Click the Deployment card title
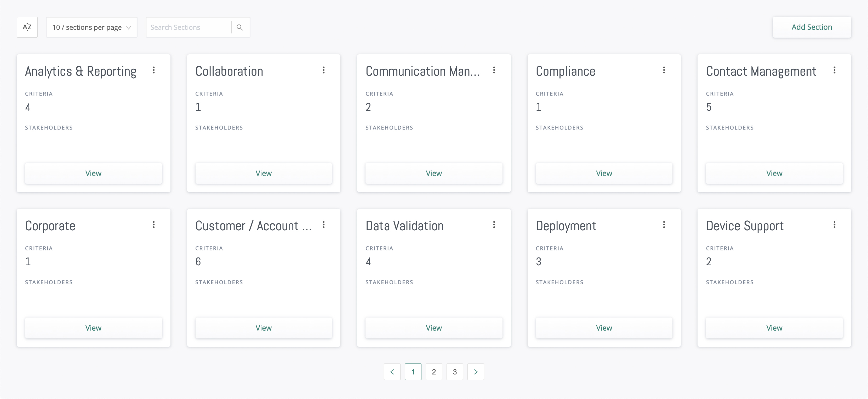868x399 pixels. [566, 226]
